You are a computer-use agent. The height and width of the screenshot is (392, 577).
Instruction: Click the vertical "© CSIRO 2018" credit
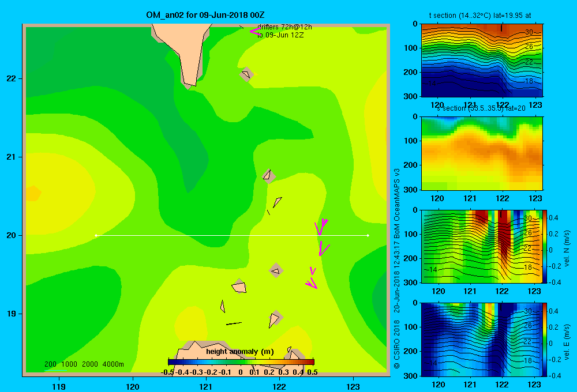(x=397, y=344)
